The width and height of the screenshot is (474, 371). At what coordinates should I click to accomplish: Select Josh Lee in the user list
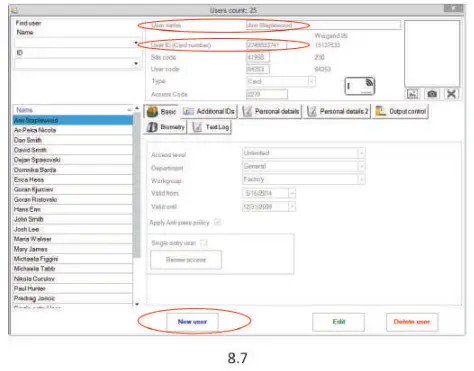click(73, 229)
